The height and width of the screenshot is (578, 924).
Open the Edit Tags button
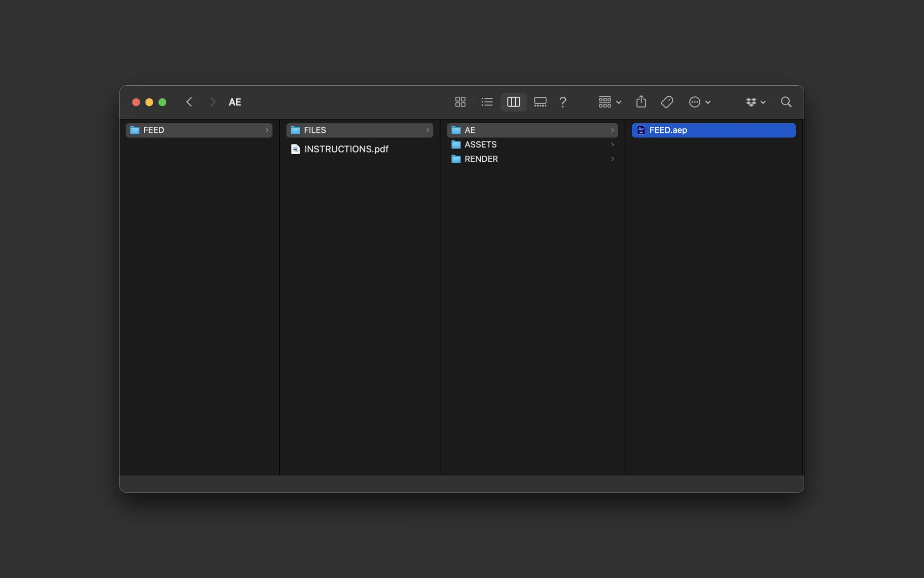667,102
